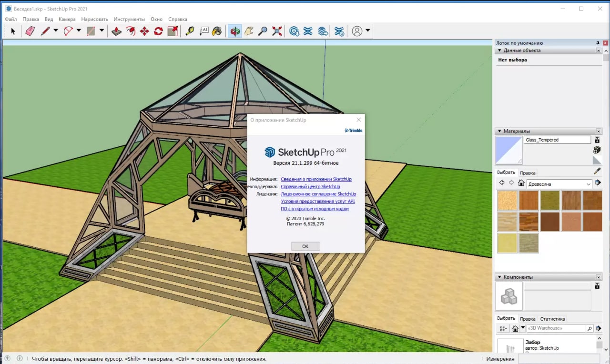This screenshot has height=364, width=610.
Task: Select the Text label tool
Action: click(x=203, y=31)
